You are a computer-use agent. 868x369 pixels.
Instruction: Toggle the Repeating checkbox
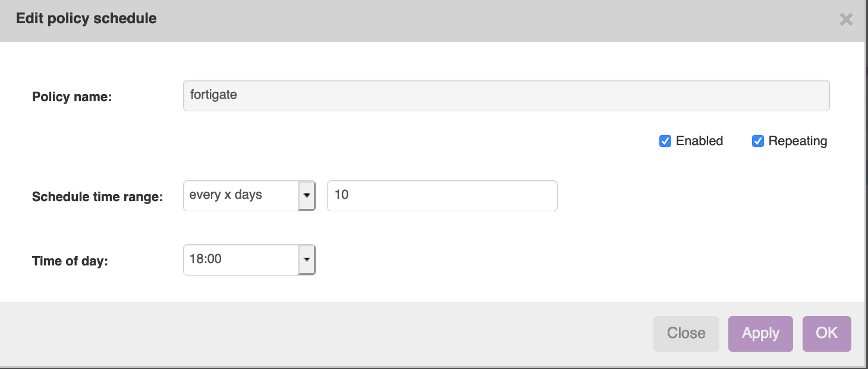pos(758,141)
